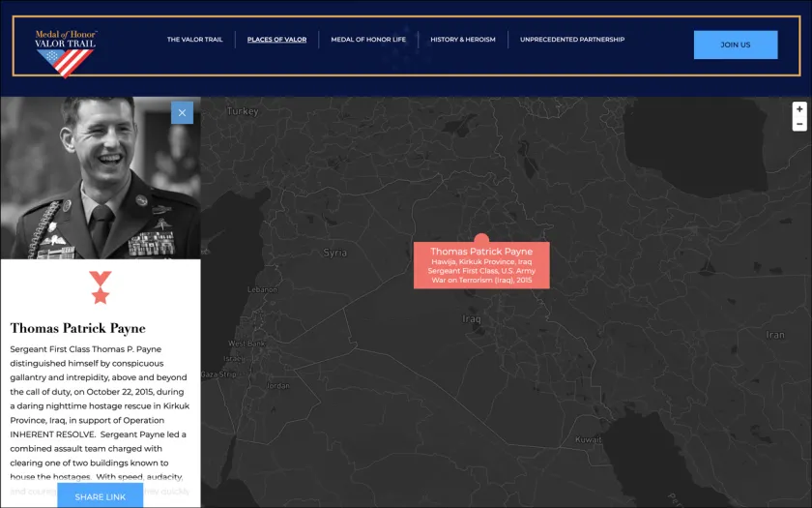Click the Israel label on the map
The width and height of the screenshot is (812, 508).
(234, 359)
